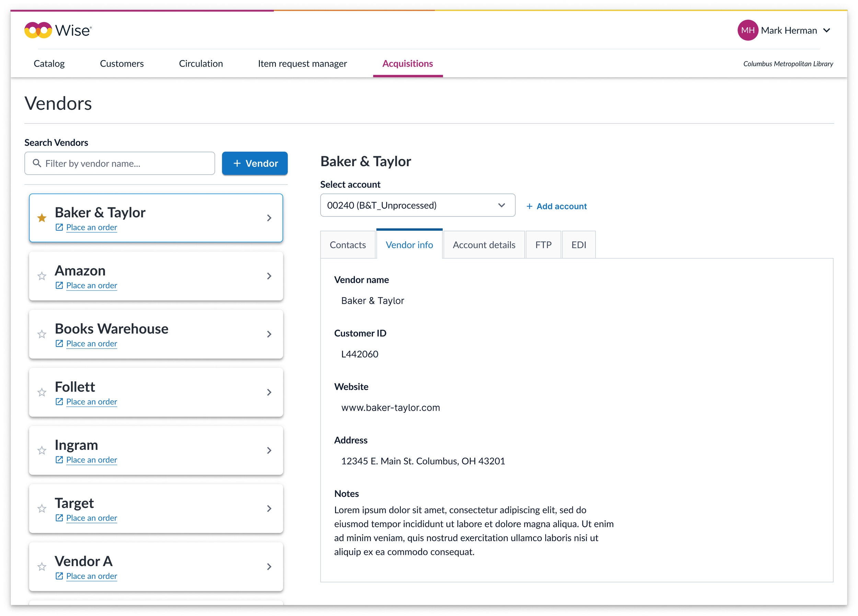Click plus icon beside Add account
Viewport: 858px width, 616px height.
529,206
